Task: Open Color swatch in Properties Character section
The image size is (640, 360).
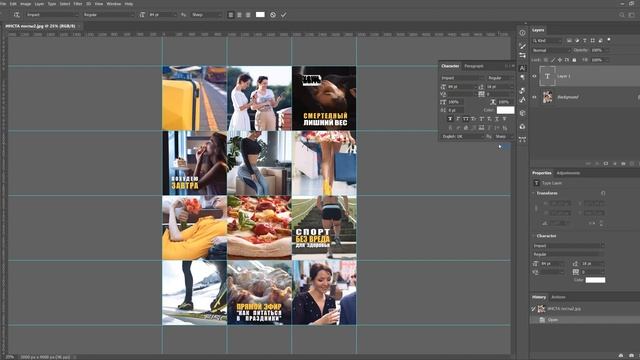Action: [x=595, y=280]
